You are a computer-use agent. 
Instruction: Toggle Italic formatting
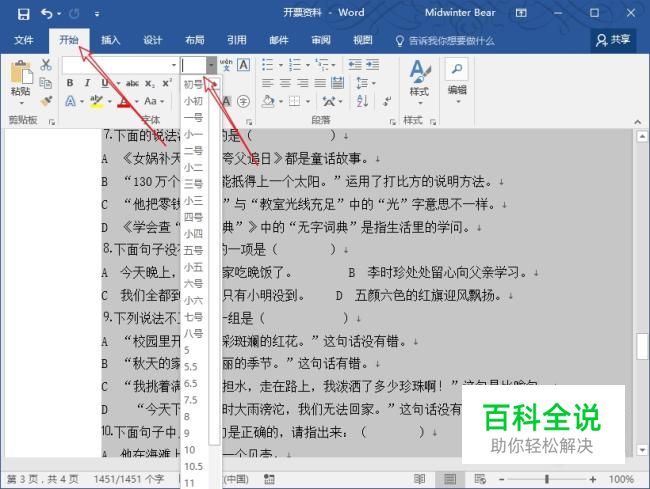87,83
